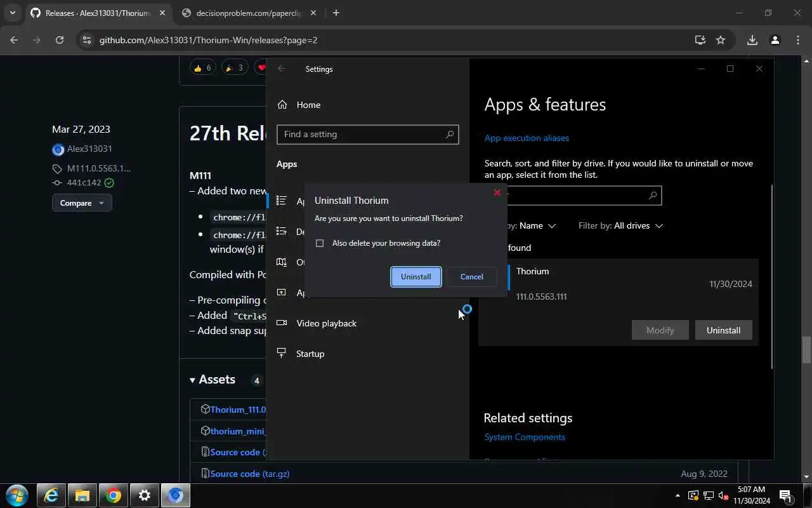This screenshot has width=812, height=508.
Task: Show hidden system tray icons
Action: pos(678,495)
